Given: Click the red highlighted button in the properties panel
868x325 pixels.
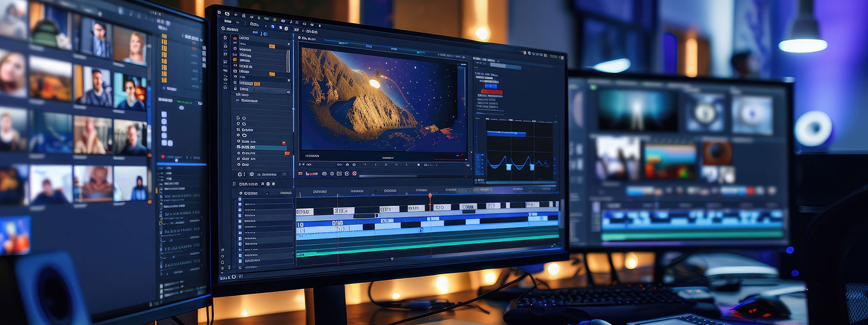Looking at the screenshot, I should coord(491,92).
